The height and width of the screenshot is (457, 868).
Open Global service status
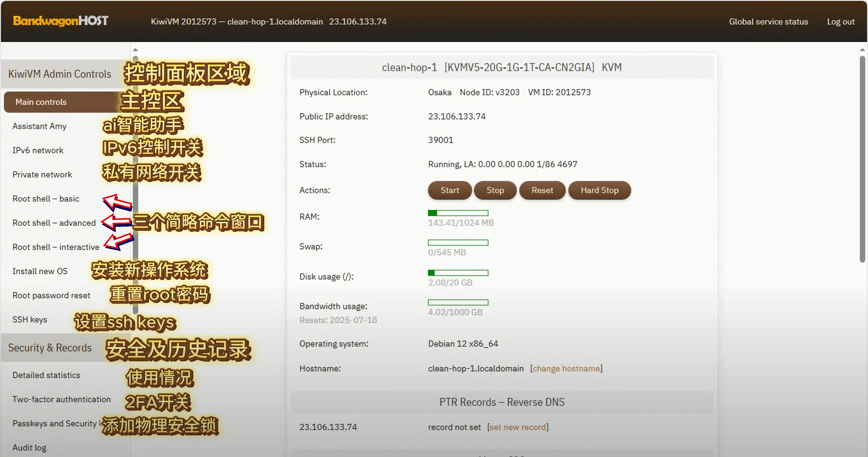click(768, 22)
